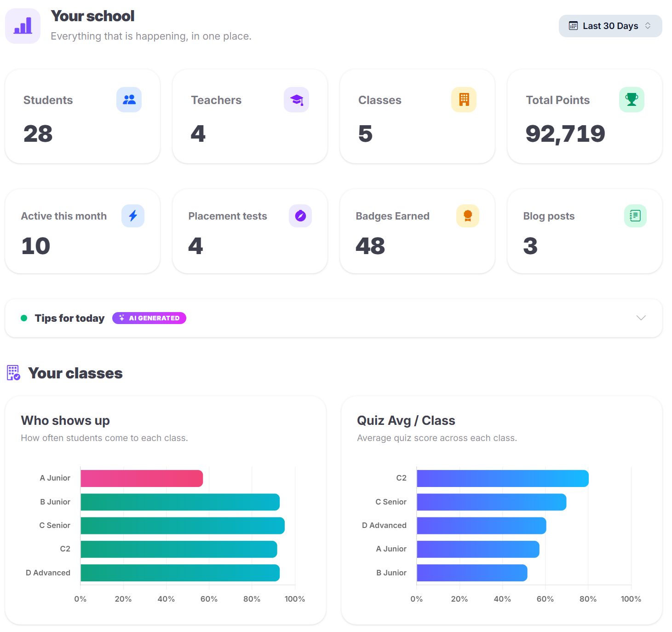Image resolution: width=672 pixels, height=632 pixels.
Task: Click the Badges Earned value 48
Action: point(370,246)
